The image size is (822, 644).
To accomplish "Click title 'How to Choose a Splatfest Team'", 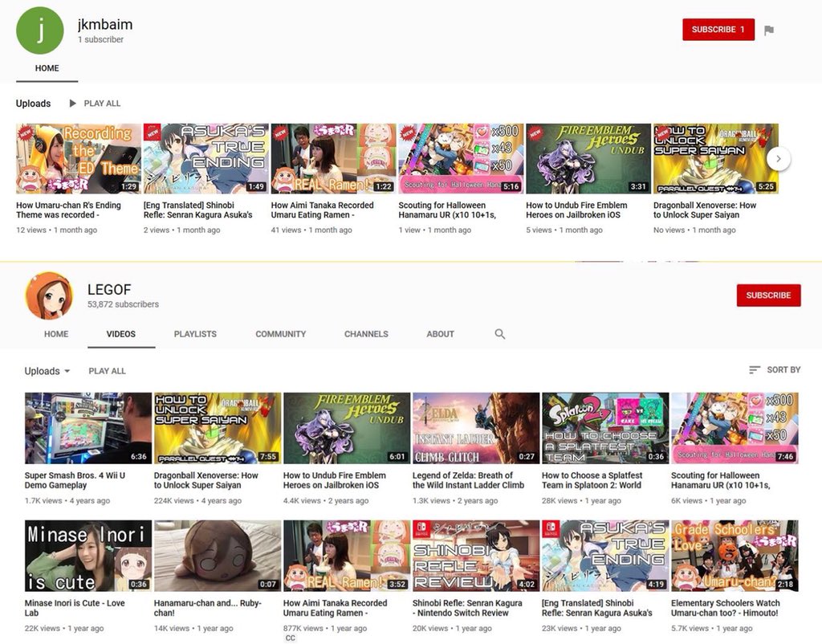I will point(592,480).
